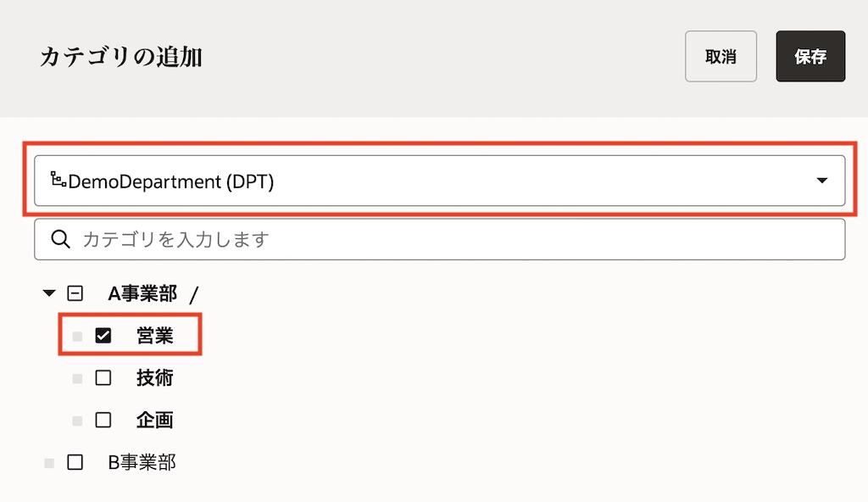
Task: Enable the 企画 checkbox
Action: (103, 420)
